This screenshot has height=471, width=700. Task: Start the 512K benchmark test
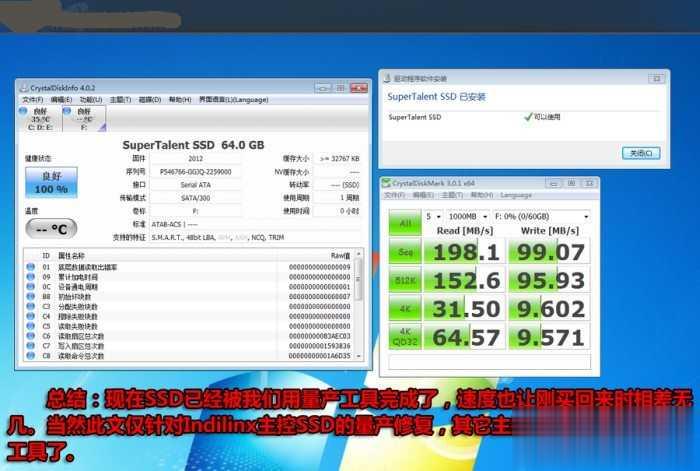tap(405, 280)
